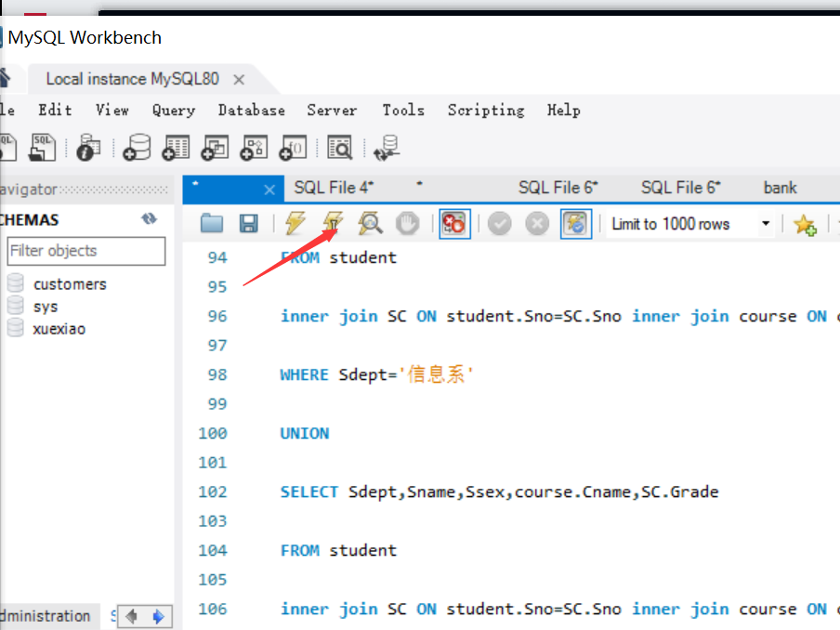The image size is (840, 630).
Task: Open the Edit menu
Action: point(55,110)
